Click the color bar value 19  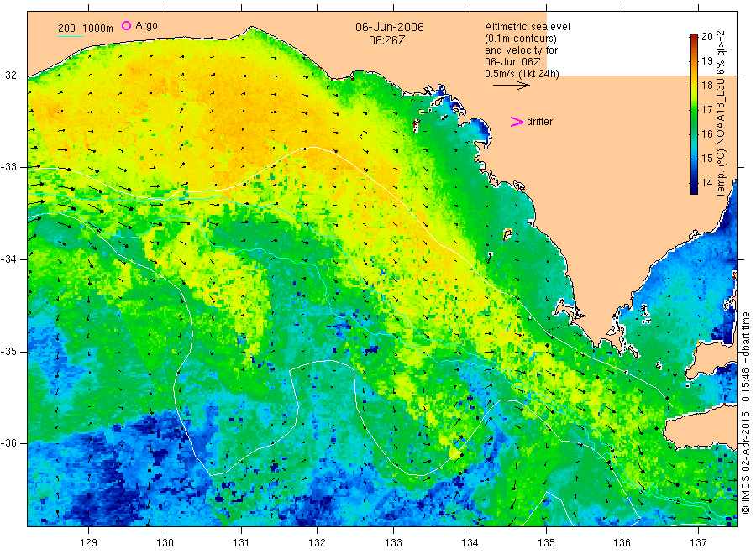(x=706, y=60)
